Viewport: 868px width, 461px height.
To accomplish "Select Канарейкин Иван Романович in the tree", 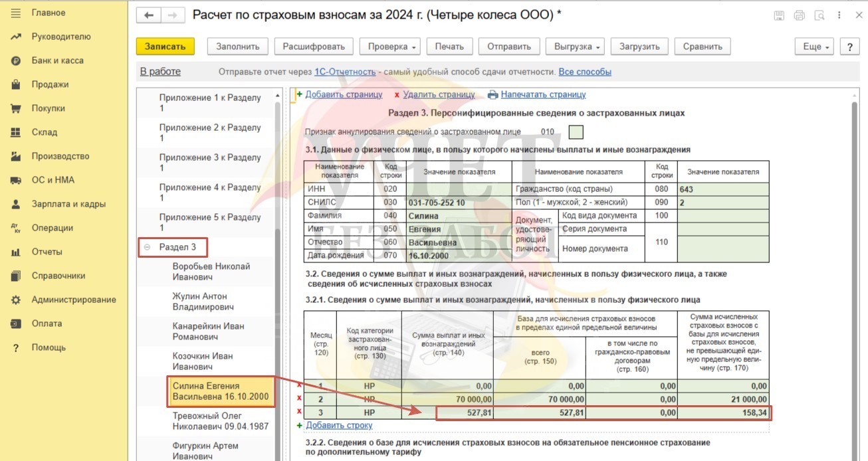I will (208, 331).
